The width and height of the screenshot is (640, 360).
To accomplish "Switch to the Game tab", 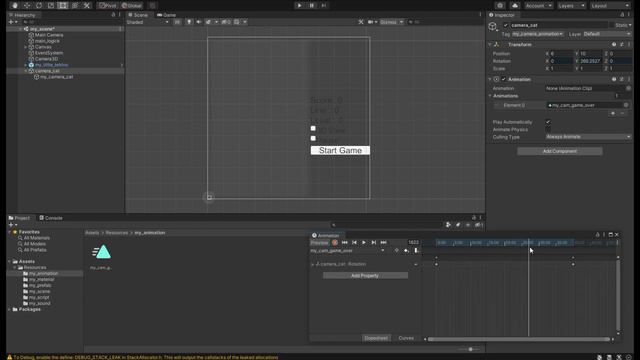I will point(167,15).
